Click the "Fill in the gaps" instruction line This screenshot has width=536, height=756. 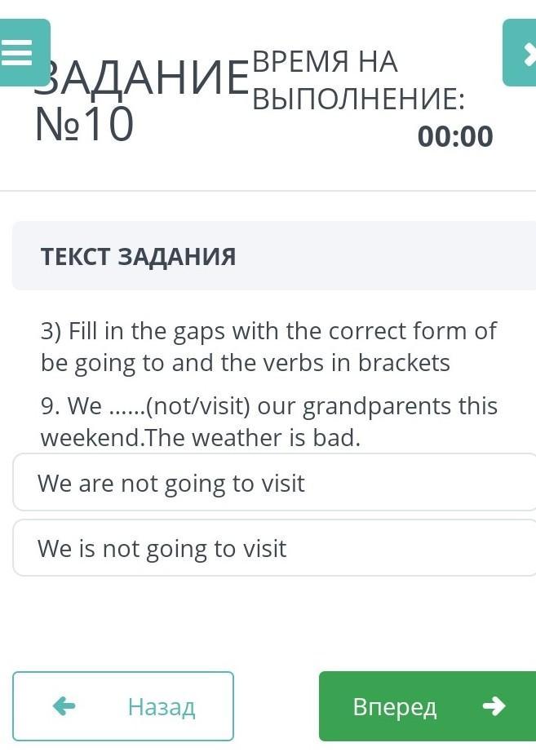(x=268, y=331)
